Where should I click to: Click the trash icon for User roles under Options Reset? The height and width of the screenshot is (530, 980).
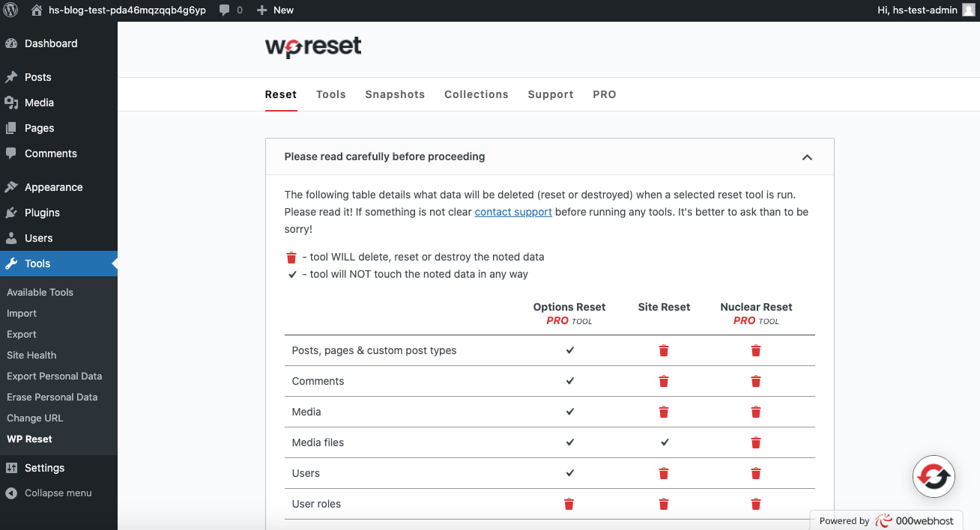tap(569, 504)
